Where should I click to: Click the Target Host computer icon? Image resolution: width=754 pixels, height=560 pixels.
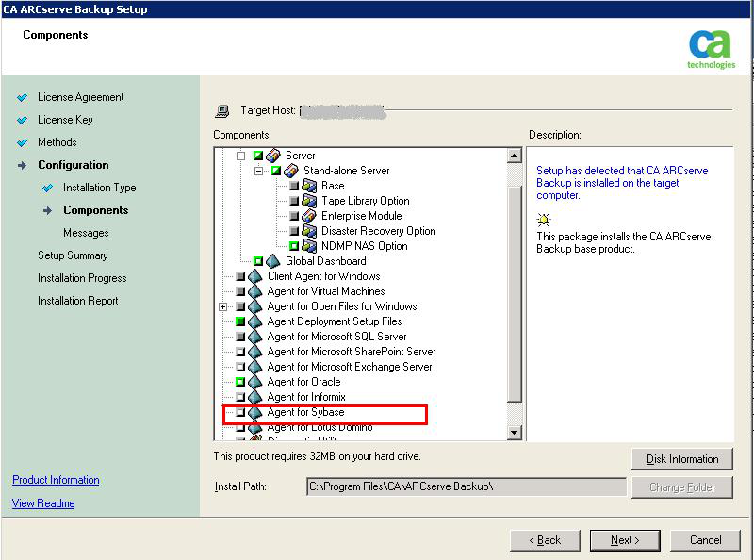(x=221, y=110)
